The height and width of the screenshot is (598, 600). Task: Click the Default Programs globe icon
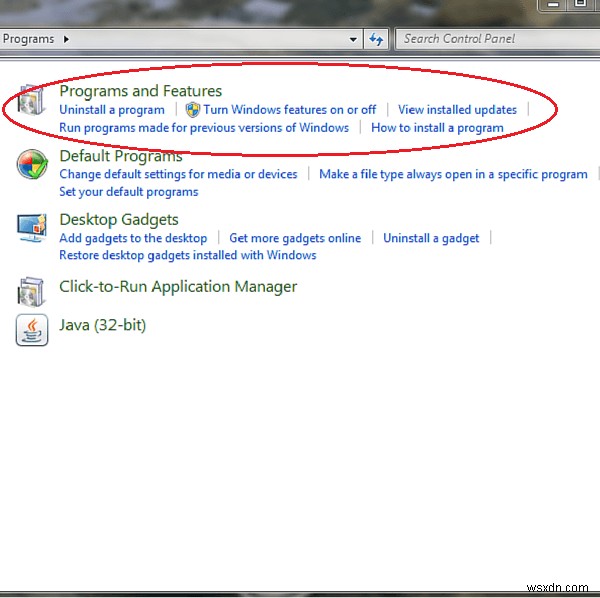tap(32, 164)
